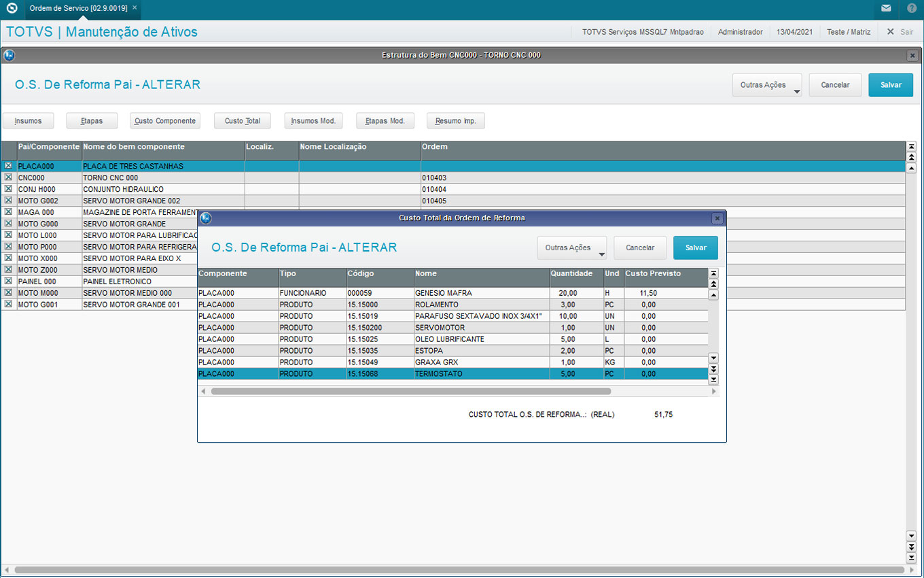Select the Ordem de Servico tab
924x578 pixels.
tap(79, 8)
